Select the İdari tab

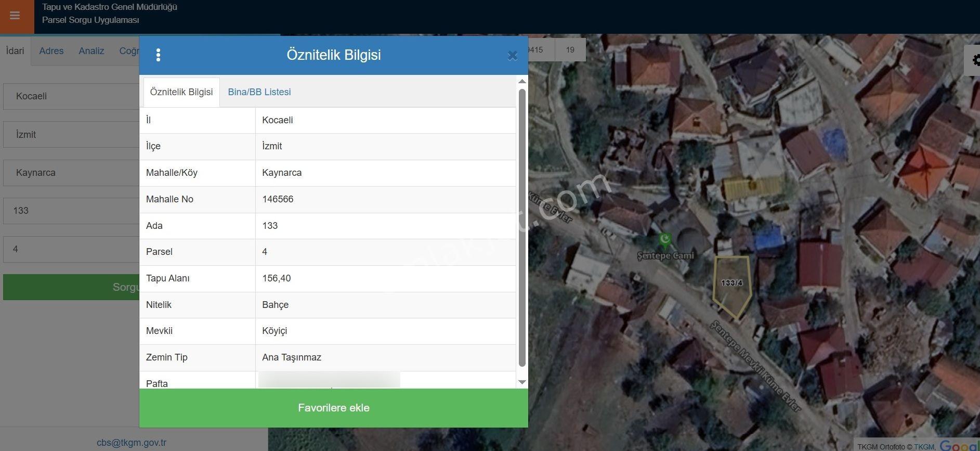click(x=15, y=51)
